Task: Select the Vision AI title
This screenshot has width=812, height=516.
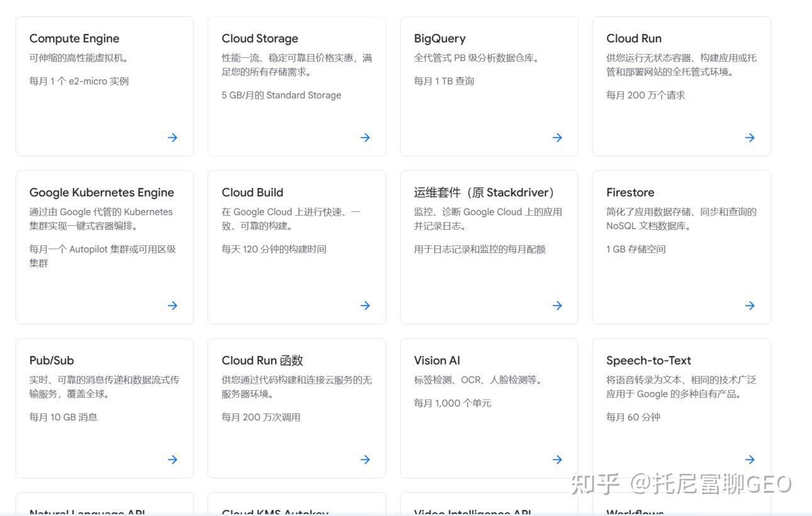Action: 437,361
